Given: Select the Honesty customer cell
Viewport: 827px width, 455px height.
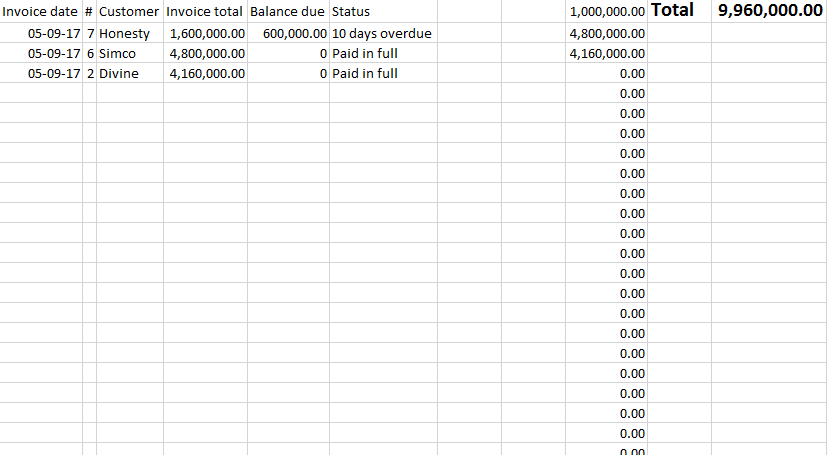Looking at the screenshot, I should [x=130, y=33].
